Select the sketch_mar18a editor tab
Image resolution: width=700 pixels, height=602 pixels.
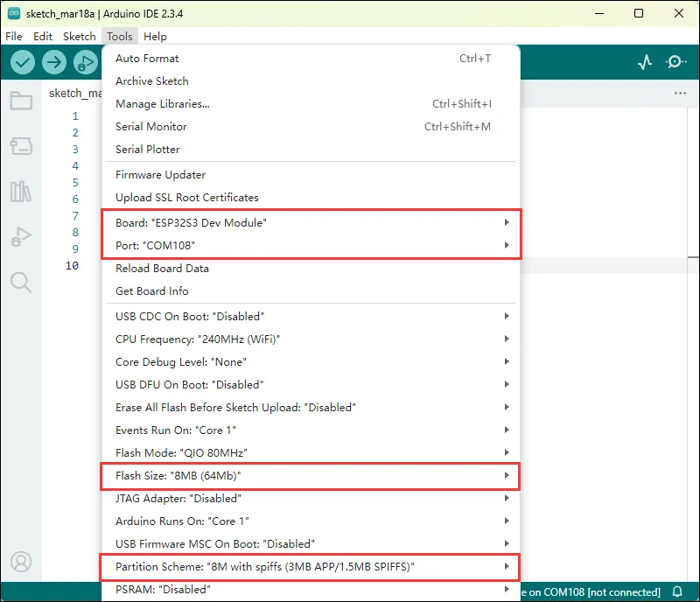click(73, 94)
